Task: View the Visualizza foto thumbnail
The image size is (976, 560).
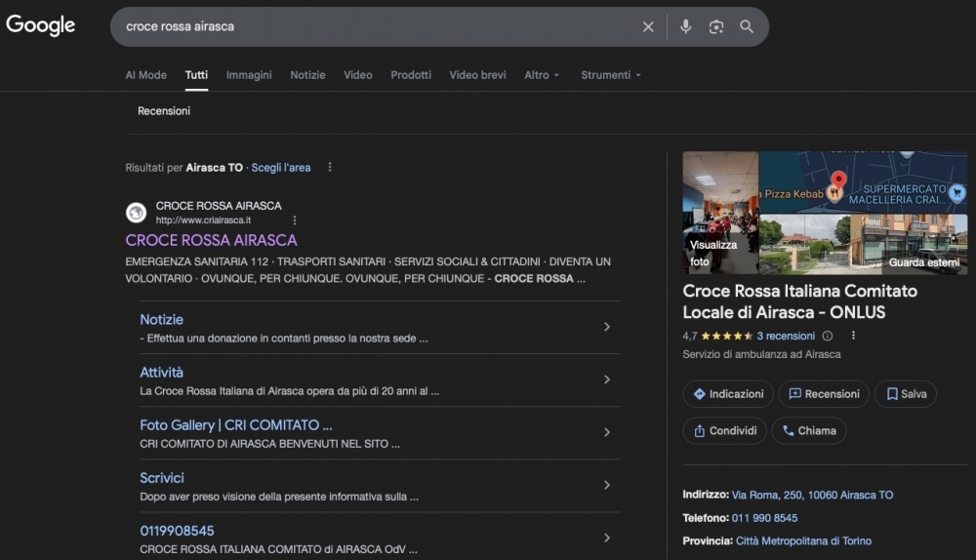Action: pyautogui.click(x=720, y=212)
